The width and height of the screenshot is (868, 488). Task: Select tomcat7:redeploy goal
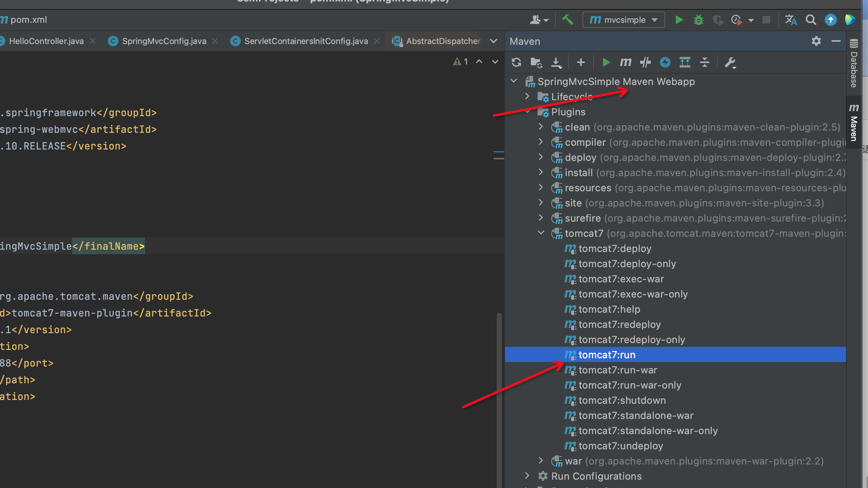point(675,324)
